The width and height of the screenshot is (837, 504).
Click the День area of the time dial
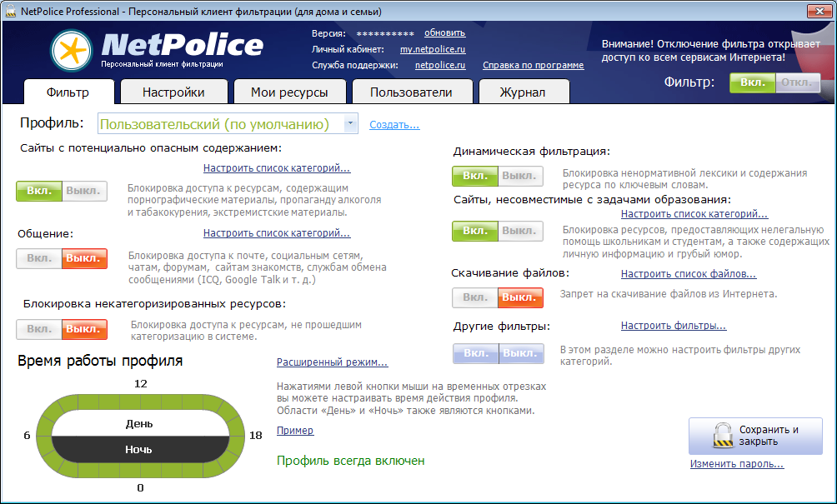tap(140, 423)
